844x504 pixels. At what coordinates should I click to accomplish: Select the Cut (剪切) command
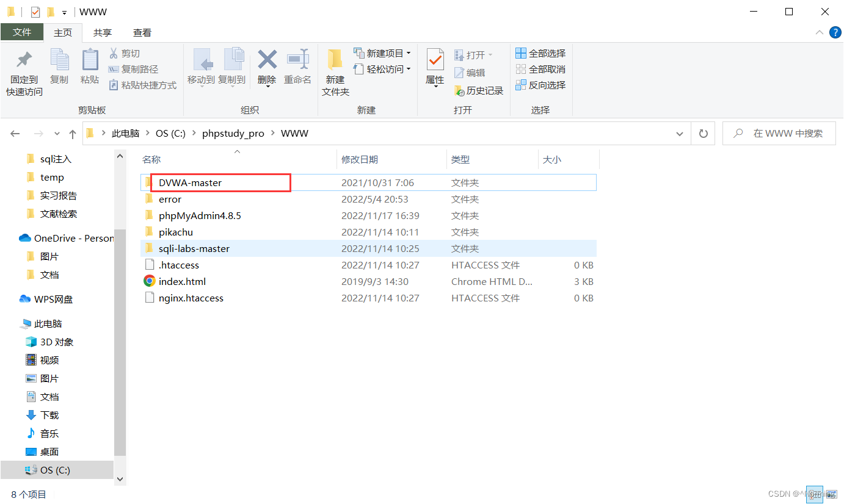(125, 54)
